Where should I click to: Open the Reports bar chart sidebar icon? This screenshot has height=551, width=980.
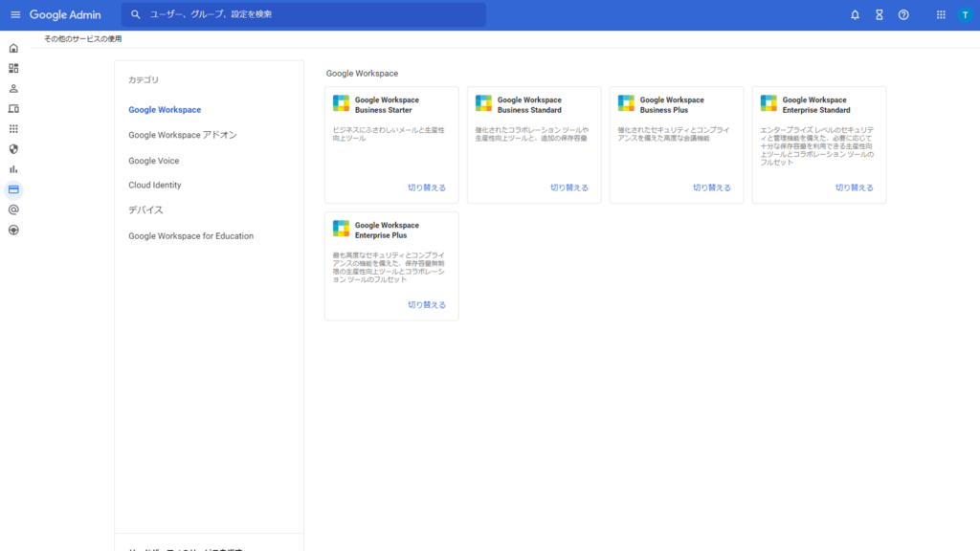[13, 169]
